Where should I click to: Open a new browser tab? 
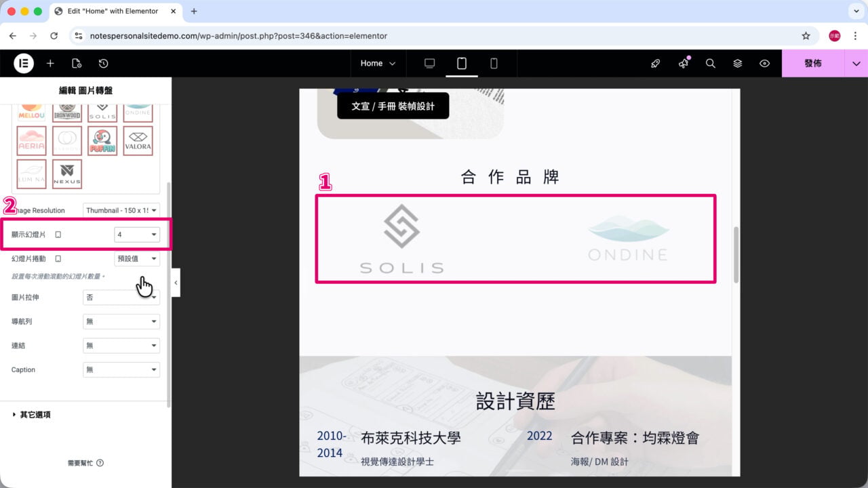click(194, 12)
